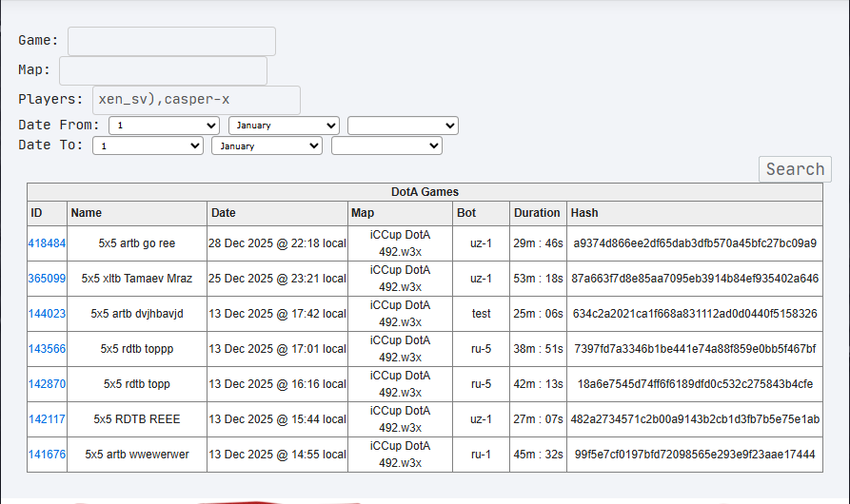Open the Date From day dropdown
Screen dimensions: 850x504
click(x=164, y=126)
